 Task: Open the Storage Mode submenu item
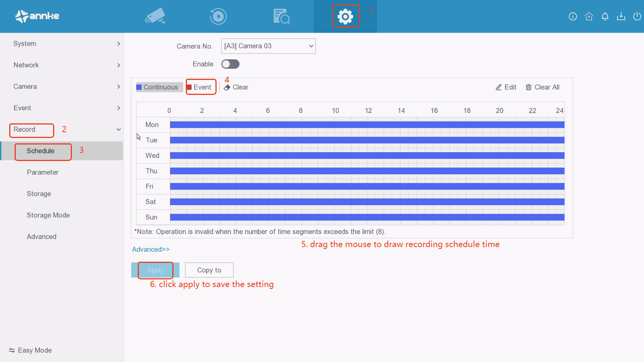coord(48,215)
